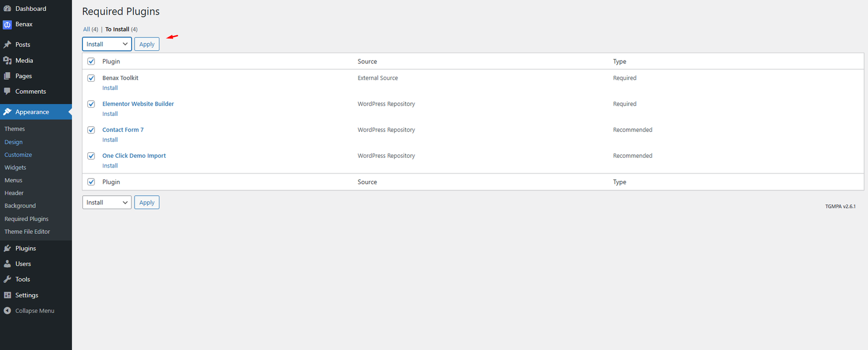Open Theme File Editor in Appearance menu
The height and width of the screenshot is (350, 868).
27,232
